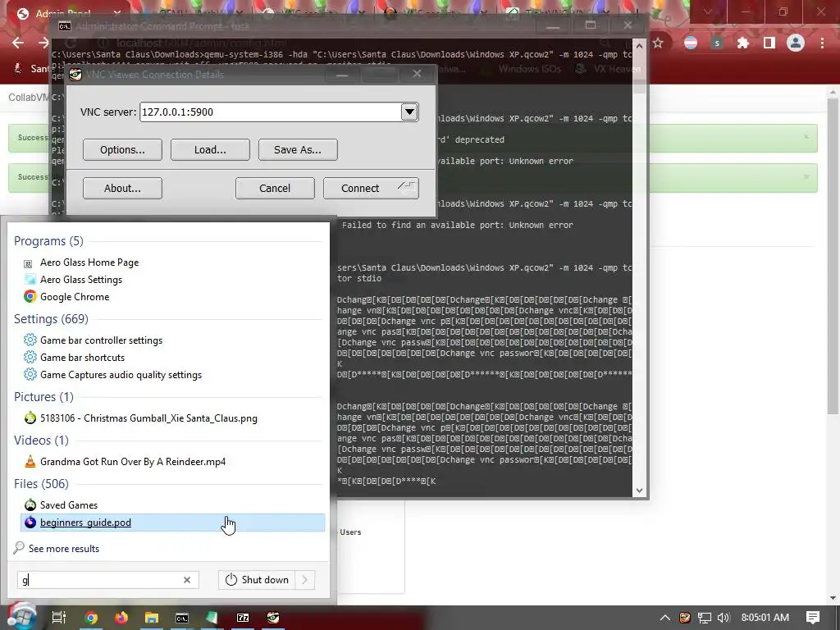Expand the Programs (5) results heading
The height and width of the screenshot is (630, 840).
tap(48, 241)
